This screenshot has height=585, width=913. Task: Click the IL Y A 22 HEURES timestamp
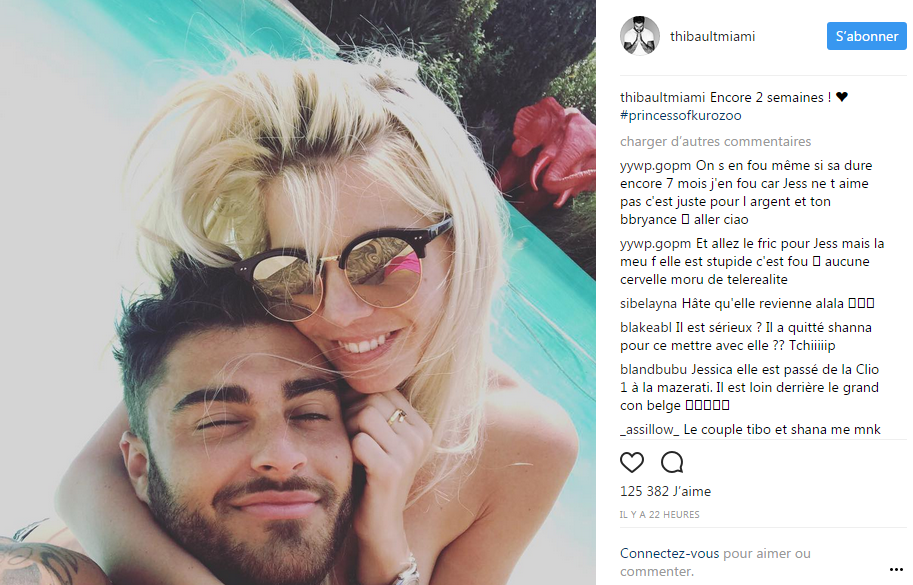(x=660, y=515)
